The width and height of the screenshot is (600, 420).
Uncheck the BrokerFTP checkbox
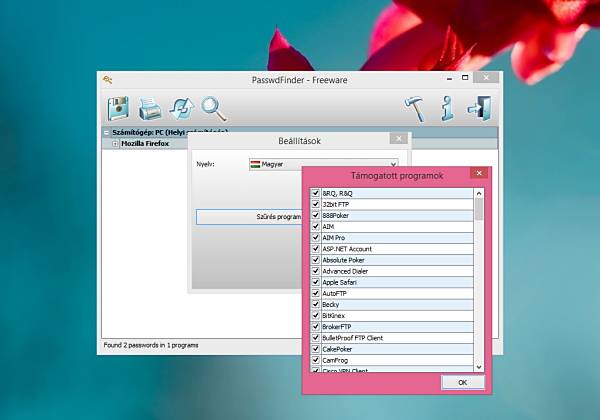click(x=315, y=326)
